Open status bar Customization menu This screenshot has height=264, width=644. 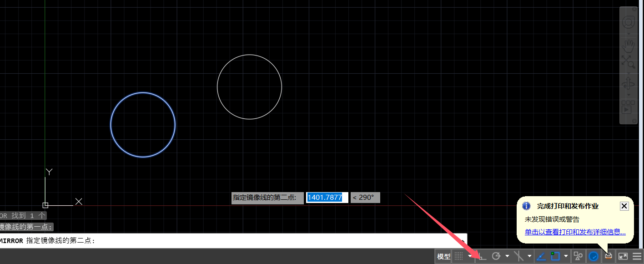pos(637,256)
